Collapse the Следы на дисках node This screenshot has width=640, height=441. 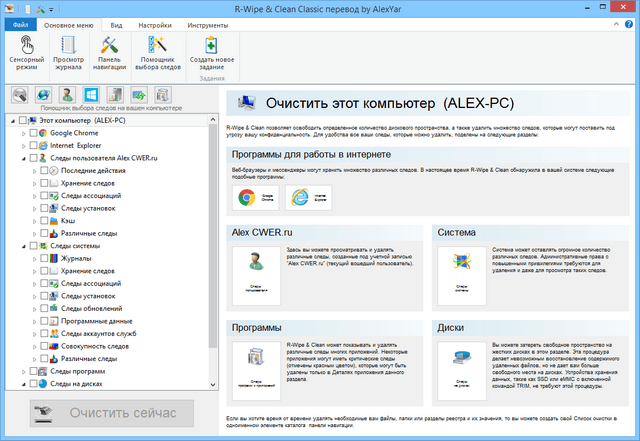[24, 384]
